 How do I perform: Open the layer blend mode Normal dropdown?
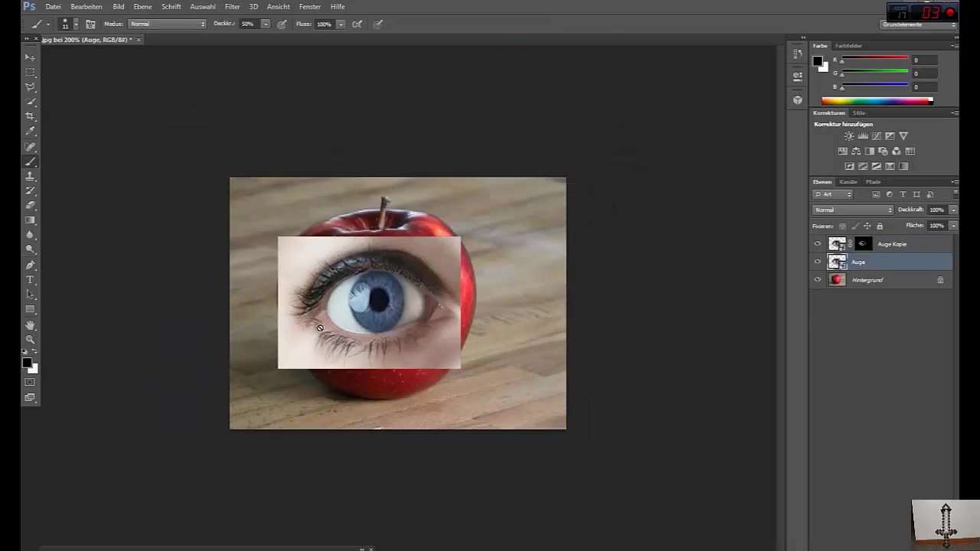[852, 210]
